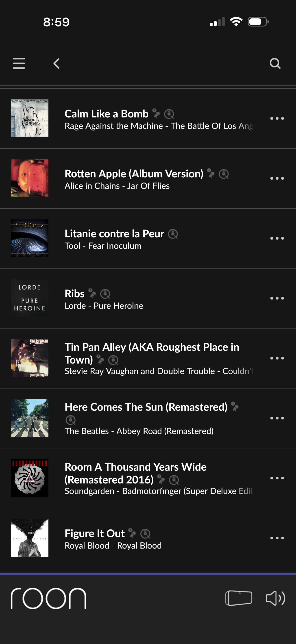Play Figure It Out by Royal Blood
The height and width of the screenshot is (644, 296).
click(95, 534)
